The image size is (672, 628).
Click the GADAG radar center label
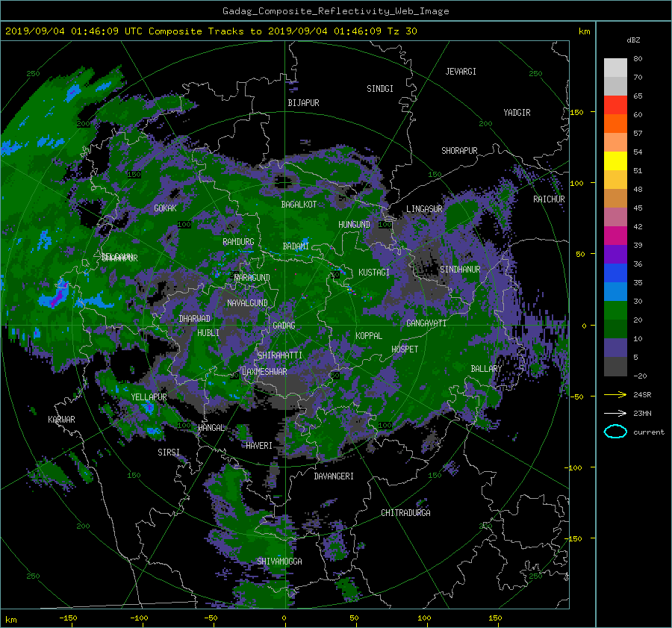(x=284, y=326)
